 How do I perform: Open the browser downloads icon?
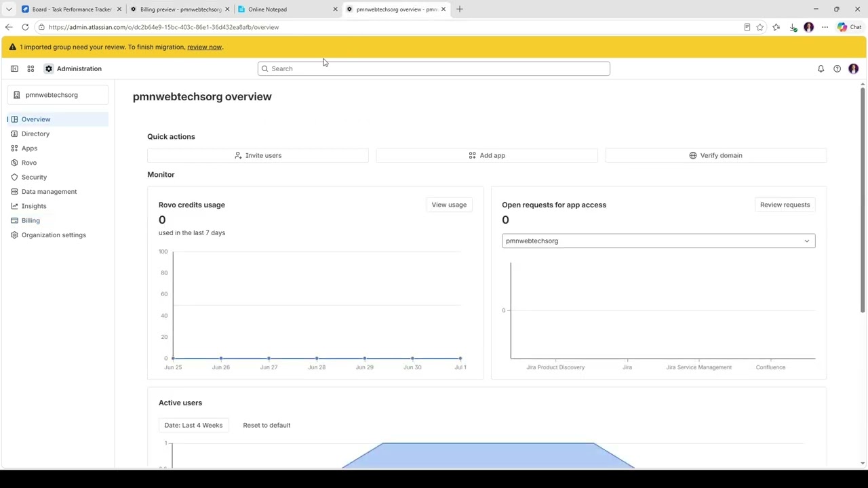(793, 27)
